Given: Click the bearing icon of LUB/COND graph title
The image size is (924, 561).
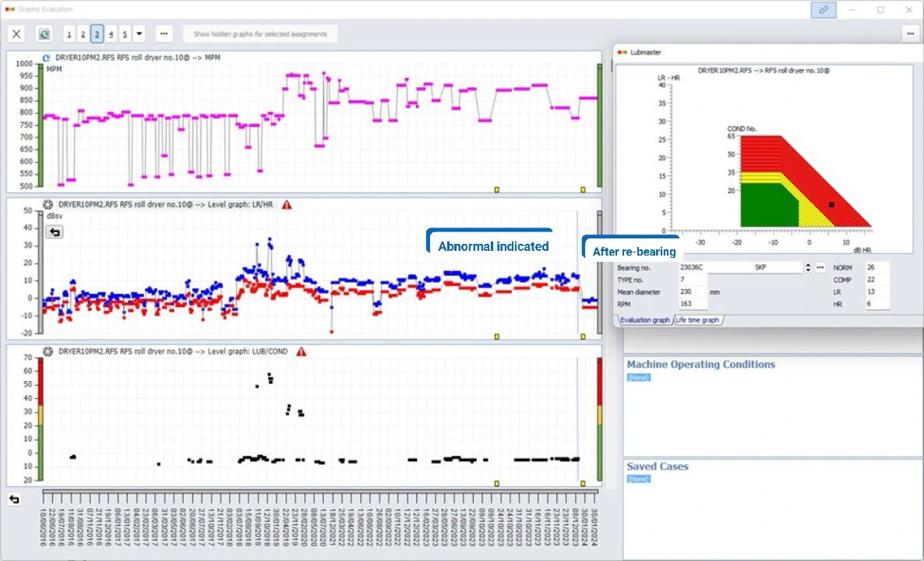Looking at the screenshot, I should (x=48, y=352).
